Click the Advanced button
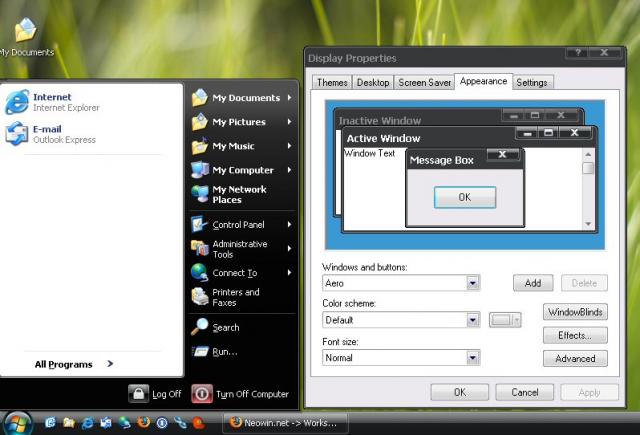 (575, 359)
